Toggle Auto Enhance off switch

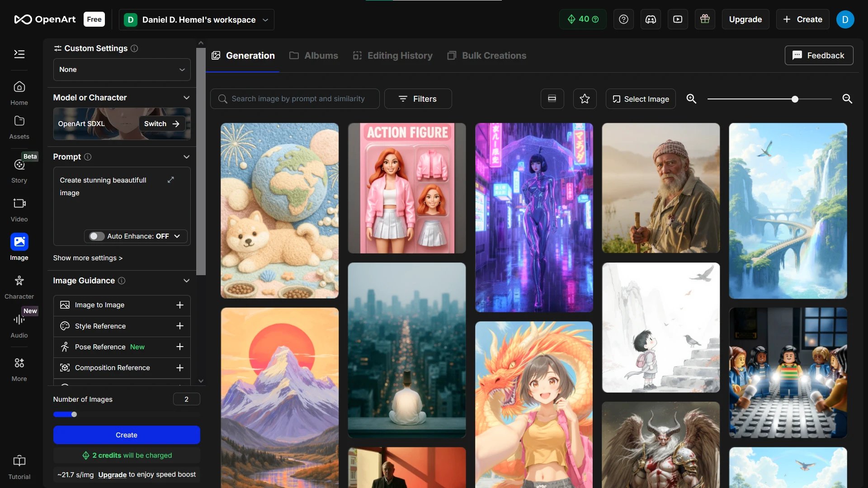tap(95, 236)
